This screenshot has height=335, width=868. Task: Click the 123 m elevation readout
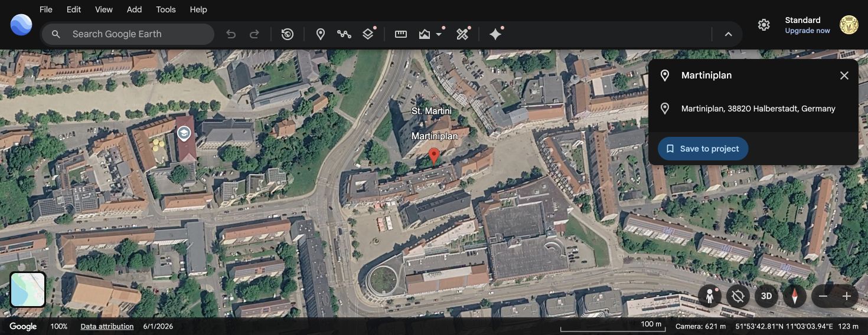click(x=848, y=326)
